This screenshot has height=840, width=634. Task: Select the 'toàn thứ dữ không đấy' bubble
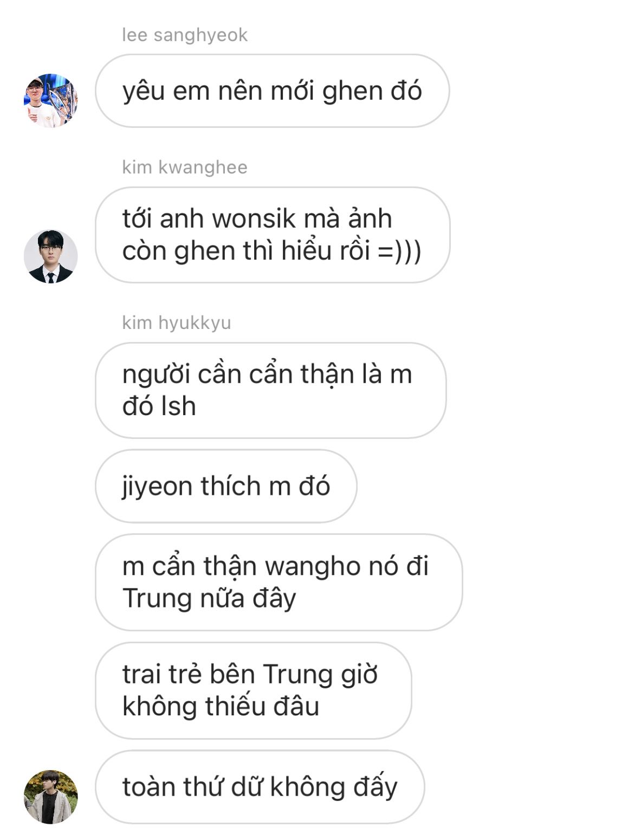(260, 787)
